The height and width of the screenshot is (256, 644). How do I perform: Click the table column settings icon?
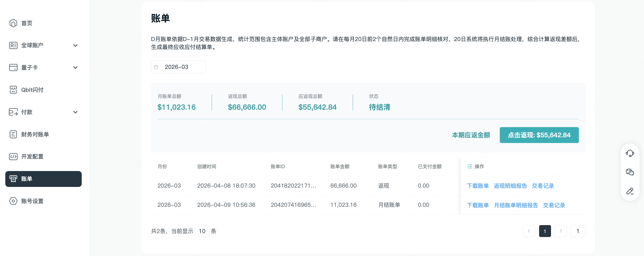click(x=470, y=166)
